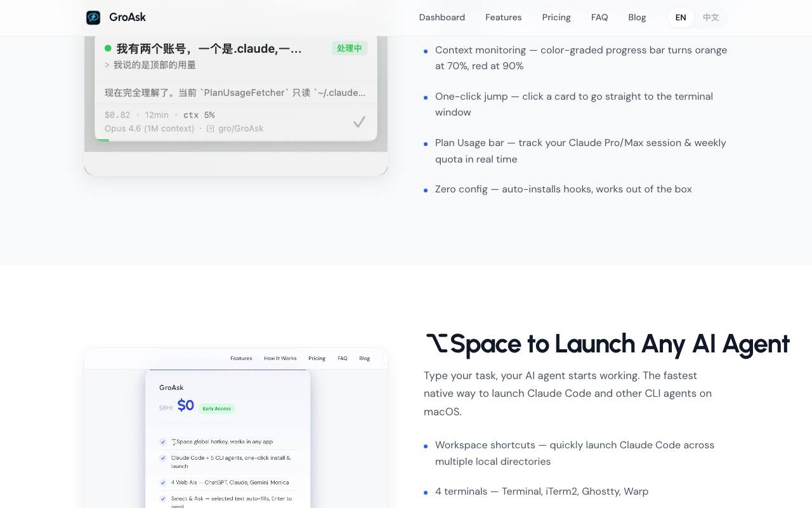Click the GroAsk lightning logo icon
812x508 pixels.
(93, 18)
